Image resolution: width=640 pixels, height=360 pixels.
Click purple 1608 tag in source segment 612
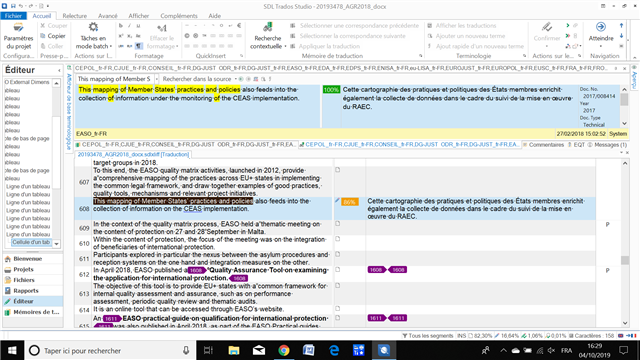pos(196,270)
